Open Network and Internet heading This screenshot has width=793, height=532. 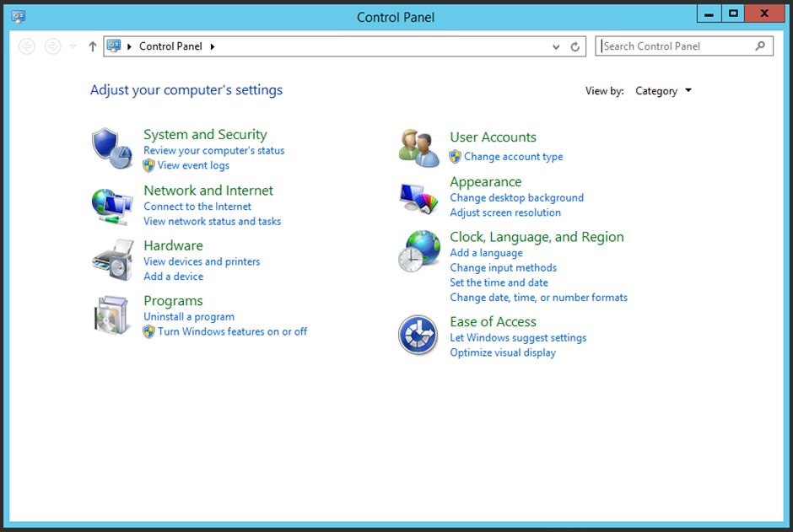pyautogui.click(x=208, y=191)
